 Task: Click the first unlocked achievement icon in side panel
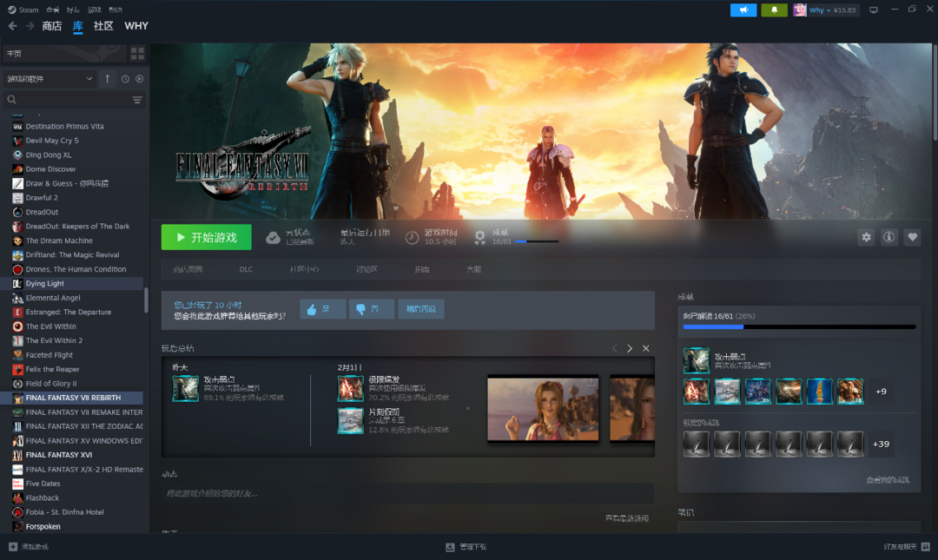point(697,361)
